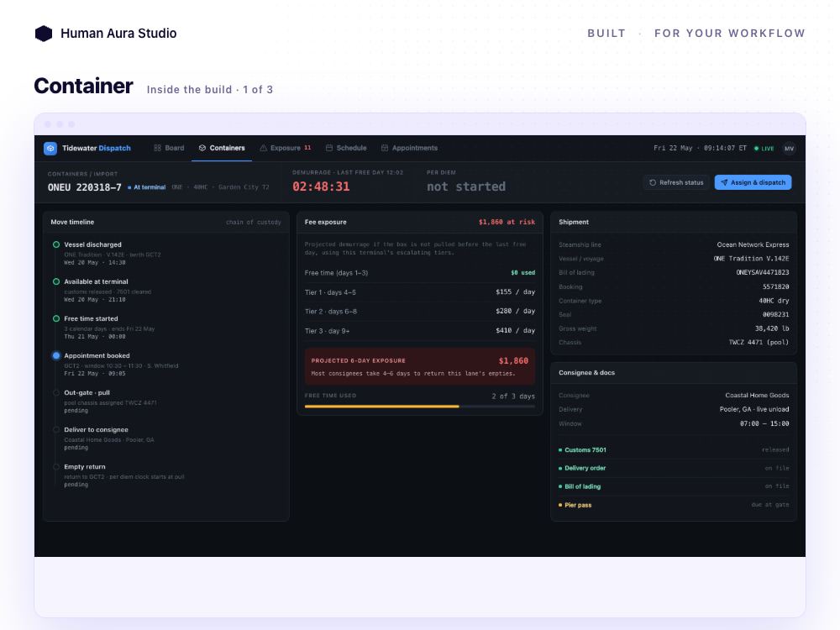Click the green LIVE status indicator
840x630 pixels.
click(764, 149)
